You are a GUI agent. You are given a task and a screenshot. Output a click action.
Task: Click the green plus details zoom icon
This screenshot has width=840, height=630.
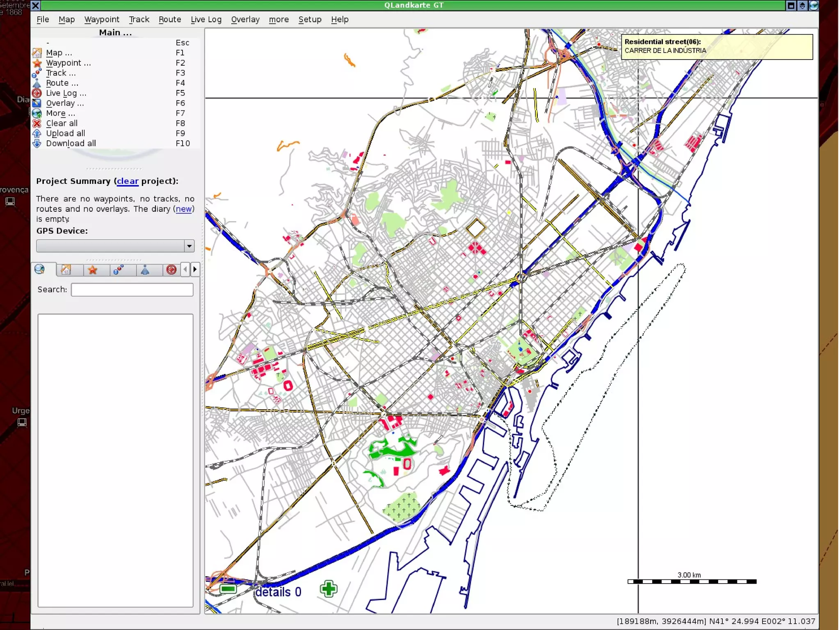pos(329,589)
